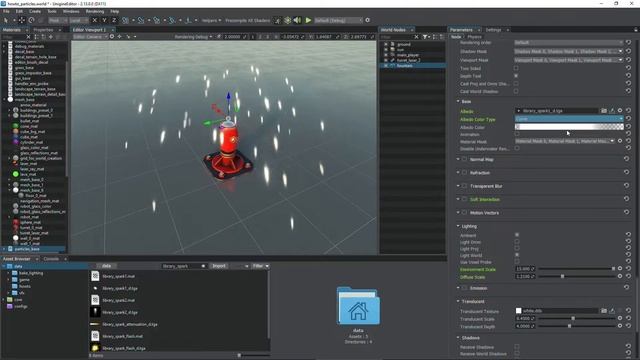Select the arrow selection tool in toolbar
Screen dimensions: 640x360
(6, 20)
